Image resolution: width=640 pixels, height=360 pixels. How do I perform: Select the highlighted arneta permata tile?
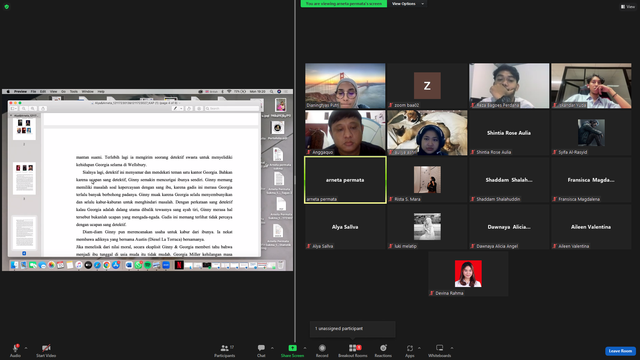[345, 180]
